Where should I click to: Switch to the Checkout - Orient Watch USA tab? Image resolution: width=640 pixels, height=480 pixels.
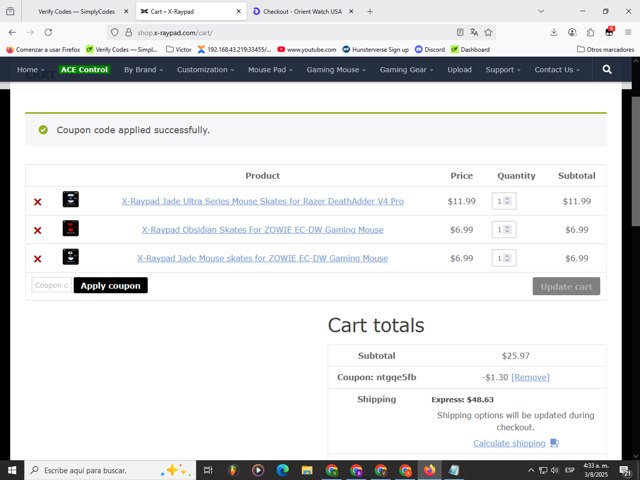point(302,11)
